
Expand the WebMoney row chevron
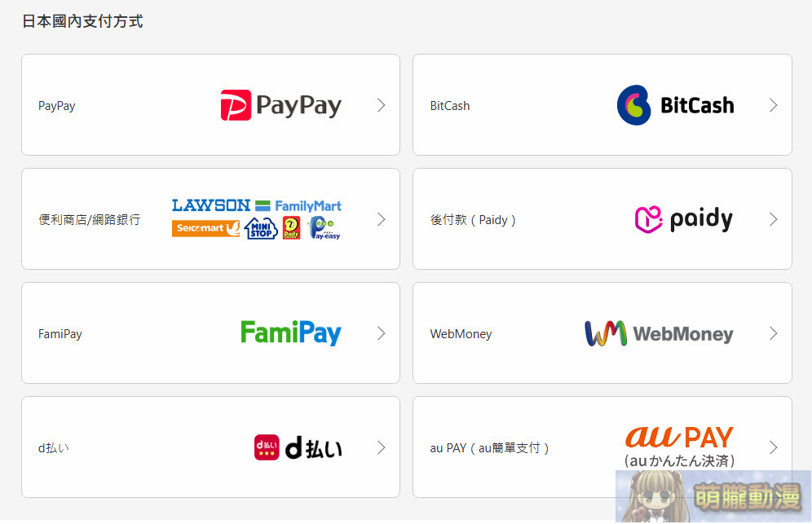[x=773, y=333]
